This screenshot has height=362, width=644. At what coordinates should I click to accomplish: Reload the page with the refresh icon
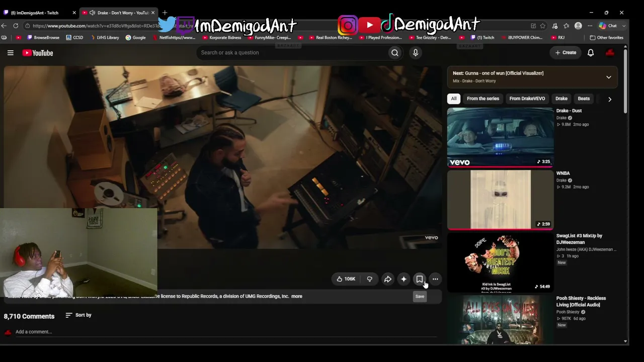(16, 26)
